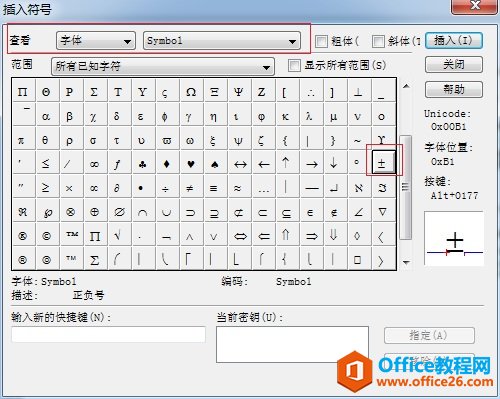Screen dimensions: 500x399
Task: Select the identical-to ≡ symbol
Action: (214, 187)
